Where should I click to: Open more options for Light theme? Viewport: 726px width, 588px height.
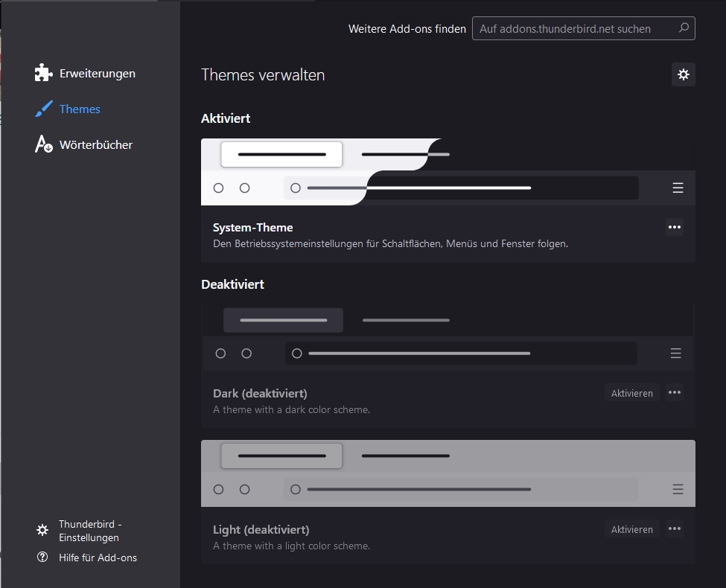click(674, 529)
